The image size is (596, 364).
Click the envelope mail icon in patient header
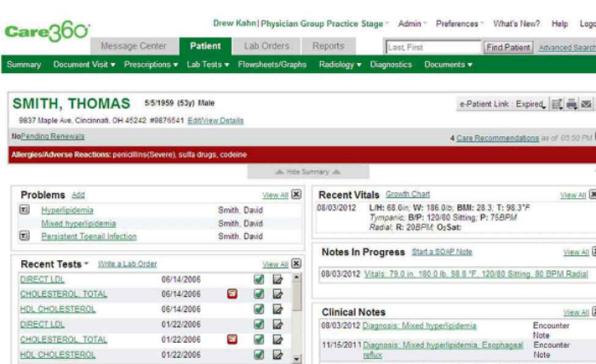(x=586, y=104)
